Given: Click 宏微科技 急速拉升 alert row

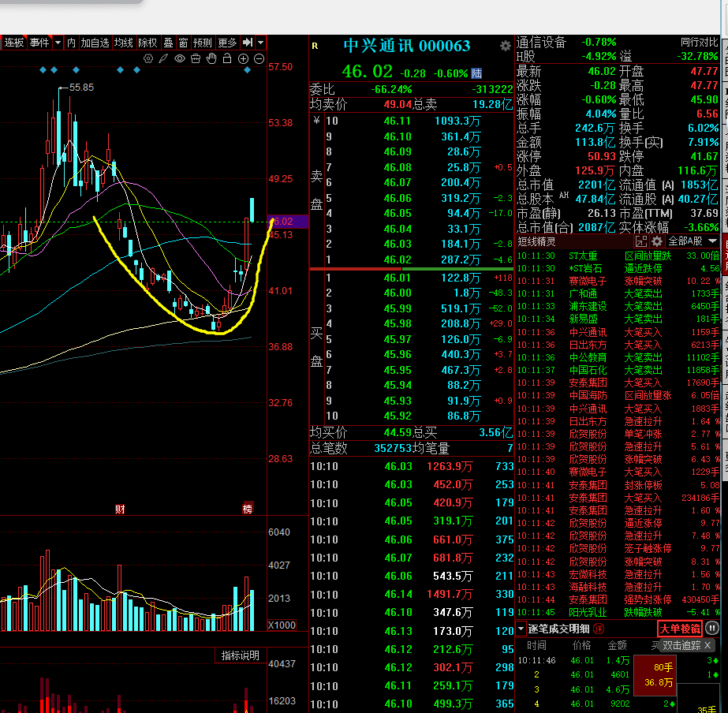Looking at the screenshot, I should coord(618,574).
